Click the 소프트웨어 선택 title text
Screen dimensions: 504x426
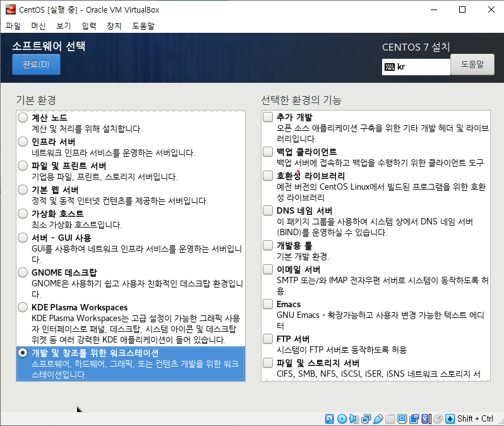point(49,46)
